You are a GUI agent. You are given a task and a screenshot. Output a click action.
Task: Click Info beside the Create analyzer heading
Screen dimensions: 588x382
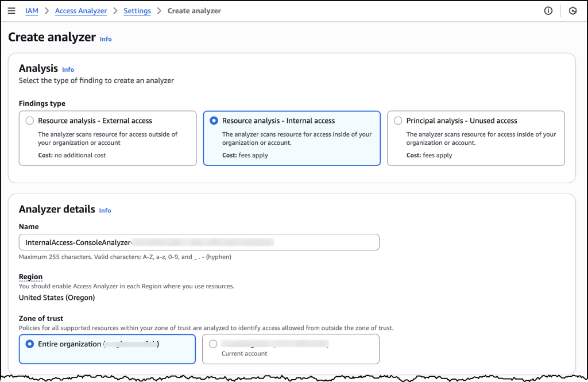tap(106, 39)
